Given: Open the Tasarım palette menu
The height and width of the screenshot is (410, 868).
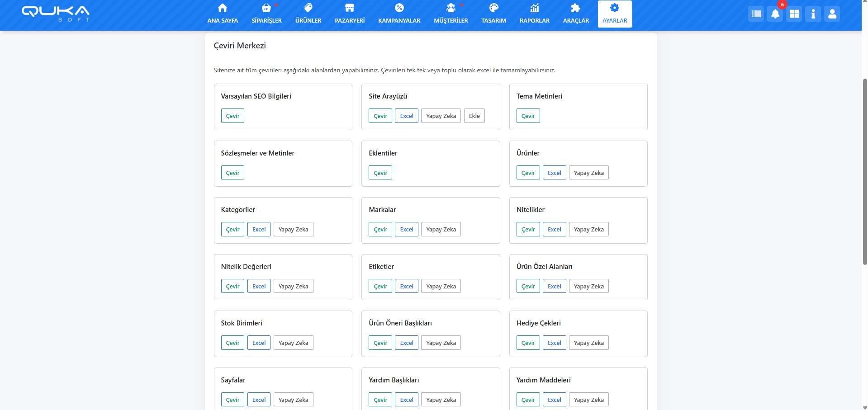Looking at the screenshot, I should (x=493, y=14).
